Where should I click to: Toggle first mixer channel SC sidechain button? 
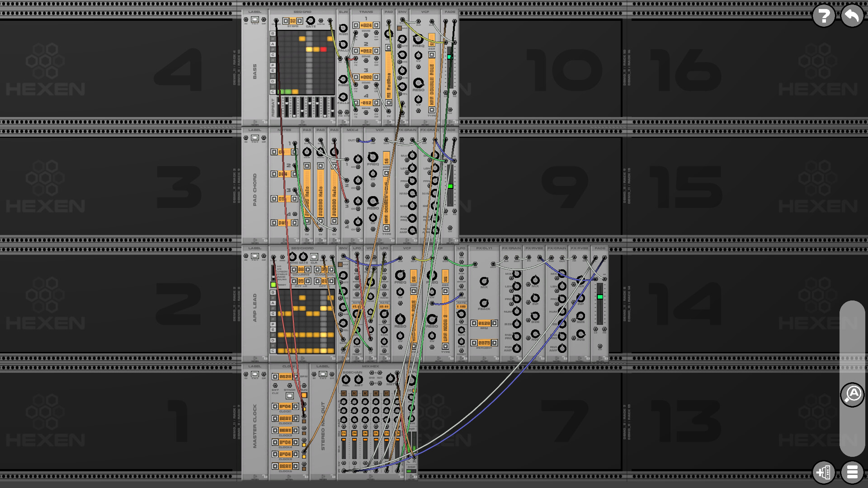click(x=344, y=394)
